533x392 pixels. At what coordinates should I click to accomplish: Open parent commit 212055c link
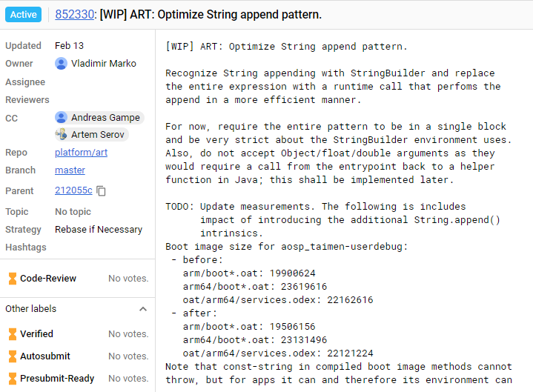point(73,190)
